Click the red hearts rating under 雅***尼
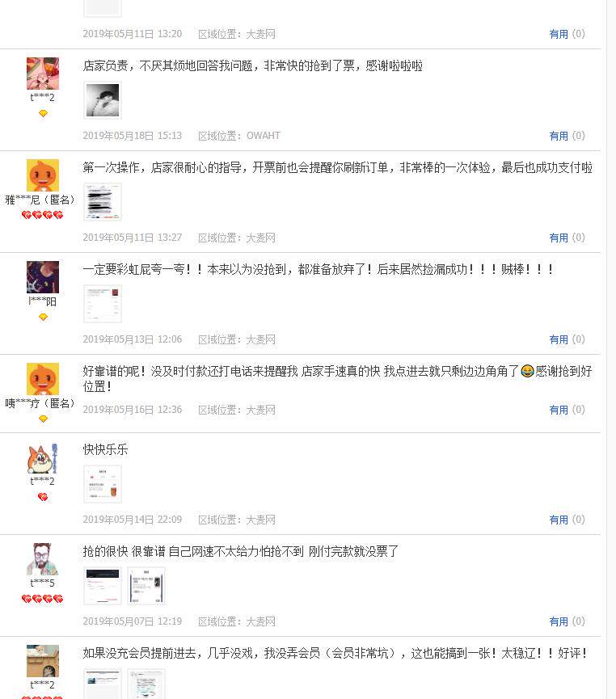Viewport: 616px width, 699px height. click(42, 215)
